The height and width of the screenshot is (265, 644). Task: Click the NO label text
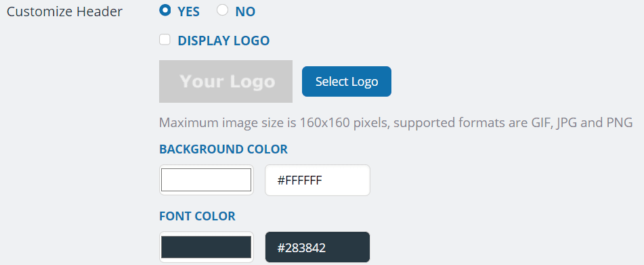(245, 12)
